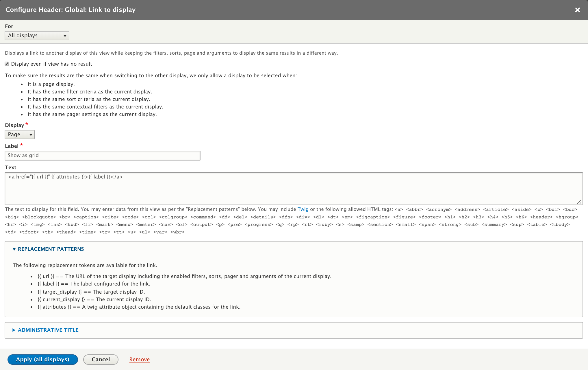This screenshot has width=588, height=370.
Task: Click the expand triangle beside ADMINISTRATIVE TITLE
Action: pos(14,330)
